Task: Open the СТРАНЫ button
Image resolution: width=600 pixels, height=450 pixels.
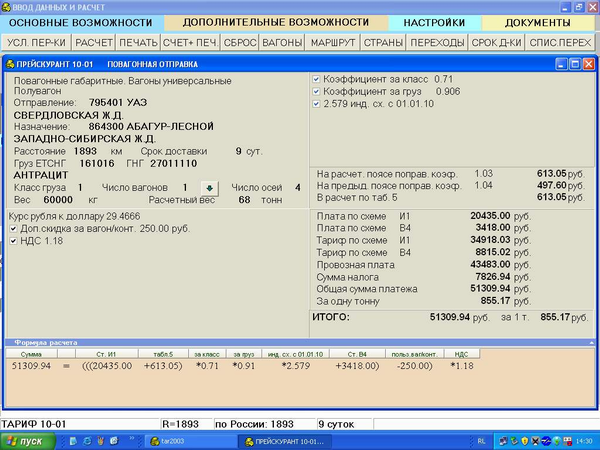Action: pyautogui.click(x=383, y=42)
